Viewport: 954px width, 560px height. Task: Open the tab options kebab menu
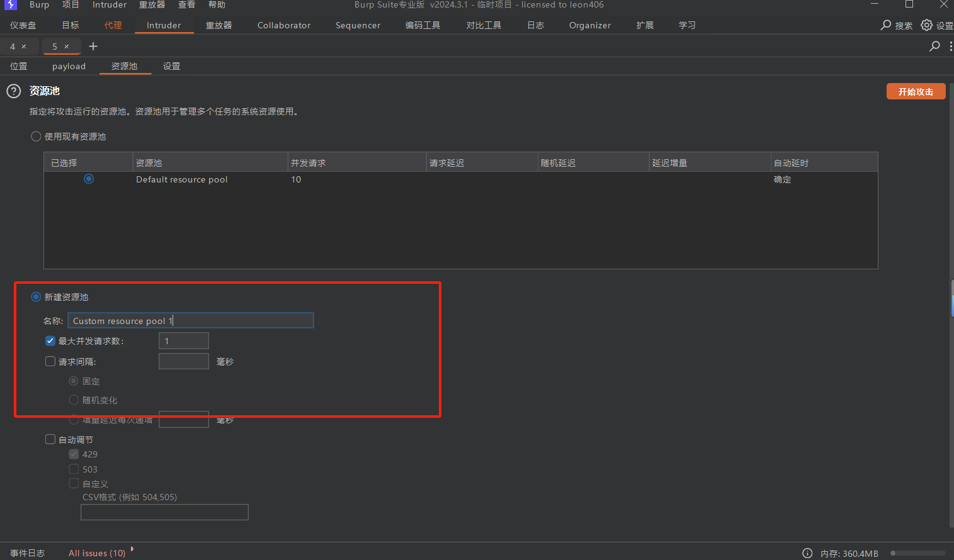[951, 46]
